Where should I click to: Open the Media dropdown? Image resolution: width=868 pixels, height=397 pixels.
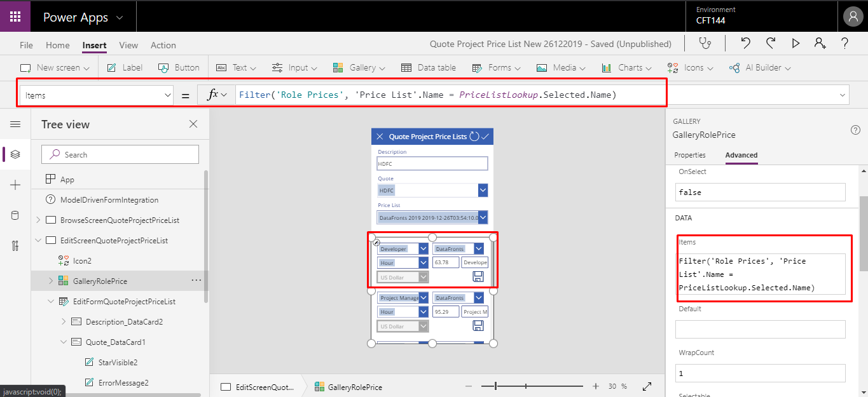click(561, 67)
